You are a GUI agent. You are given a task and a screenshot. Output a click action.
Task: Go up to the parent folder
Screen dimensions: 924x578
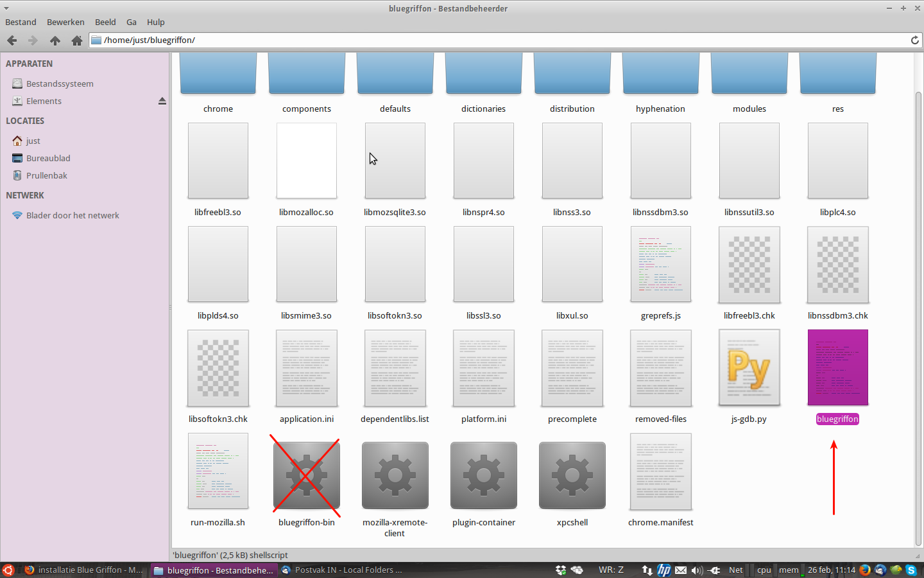click(55, 40)
